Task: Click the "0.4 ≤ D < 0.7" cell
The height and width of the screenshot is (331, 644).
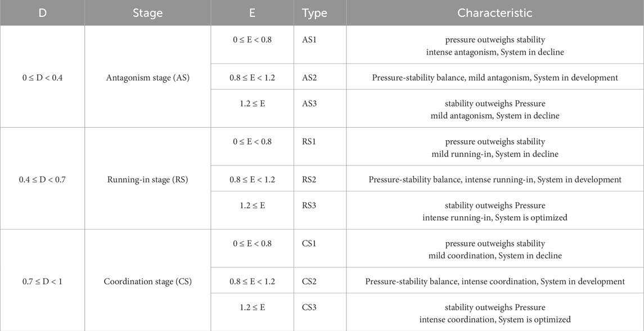Action: 42,180
